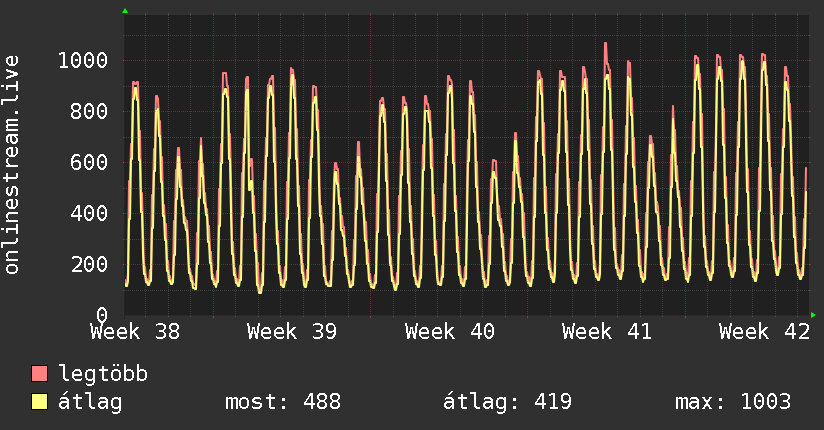Select the Week 42 axis label

tap(765, 332)
